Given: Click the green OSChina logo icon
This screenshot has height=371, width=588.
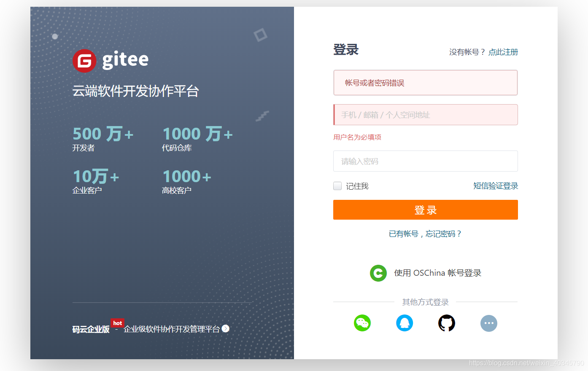Looking at the screenshot, I should pos(378,273).
